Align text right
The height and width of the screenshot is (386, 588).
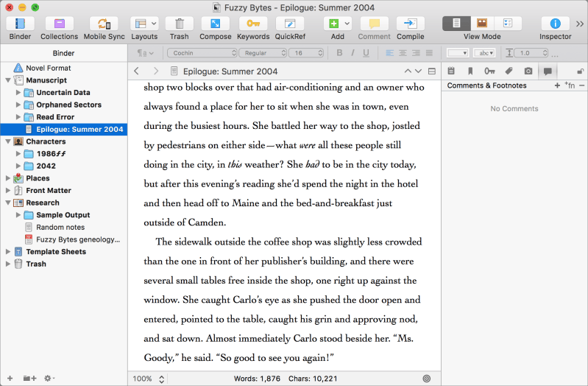click(x=416, y=53)
